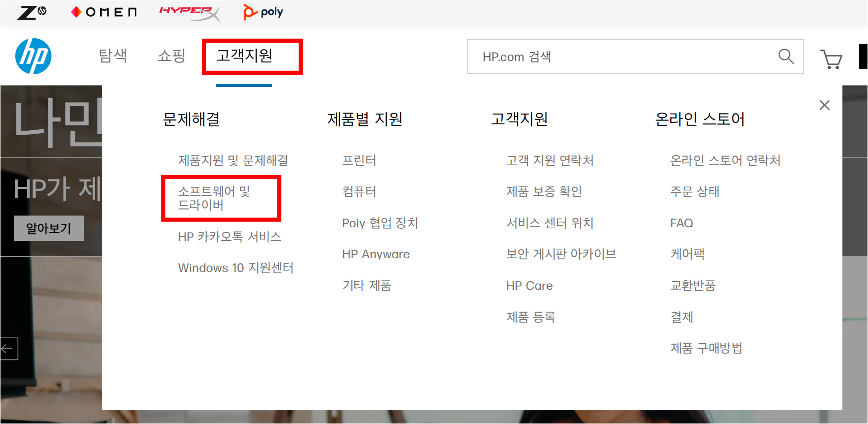Open 케어팩 link

[687, 254]
